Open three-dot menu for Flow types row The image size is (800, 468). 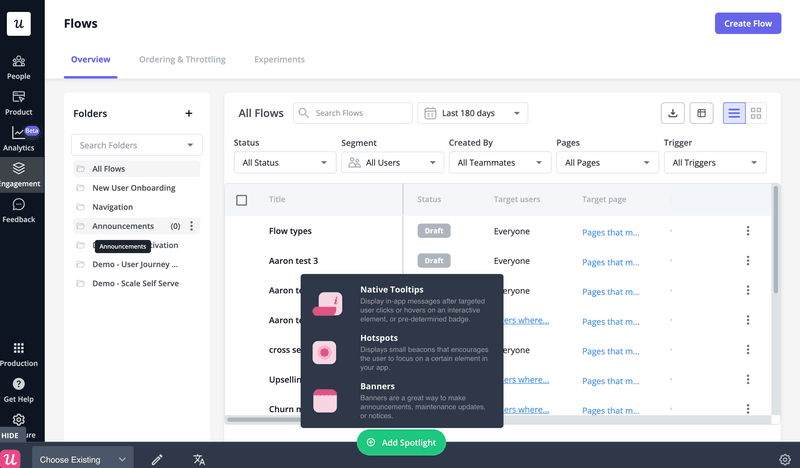pos(748,231)
